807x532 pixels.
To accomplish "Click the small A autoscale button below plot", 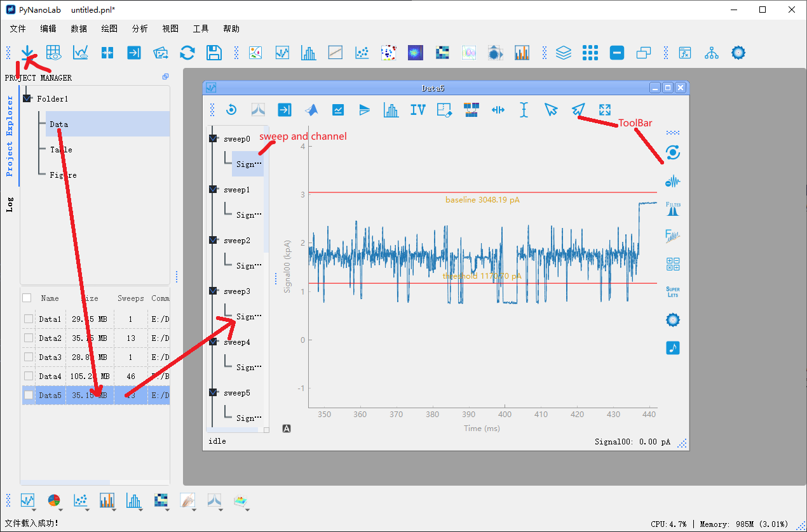I will coord(287,429).
